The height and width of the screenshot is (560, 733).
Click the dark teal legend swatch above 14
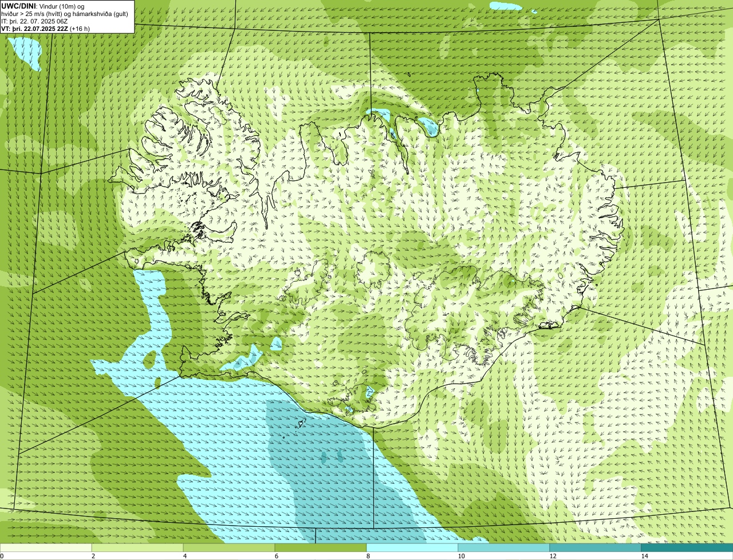[x=687, y=547]
